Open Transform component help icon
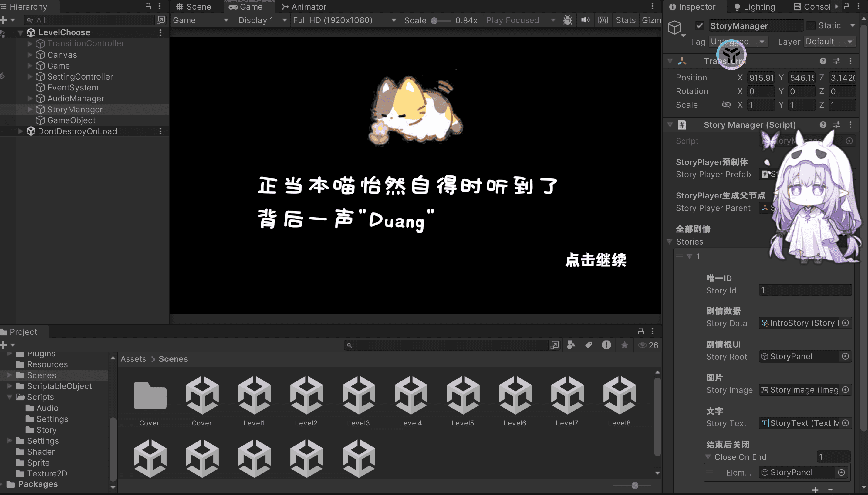Screen dimensions: 868x495 coord(823,61)
